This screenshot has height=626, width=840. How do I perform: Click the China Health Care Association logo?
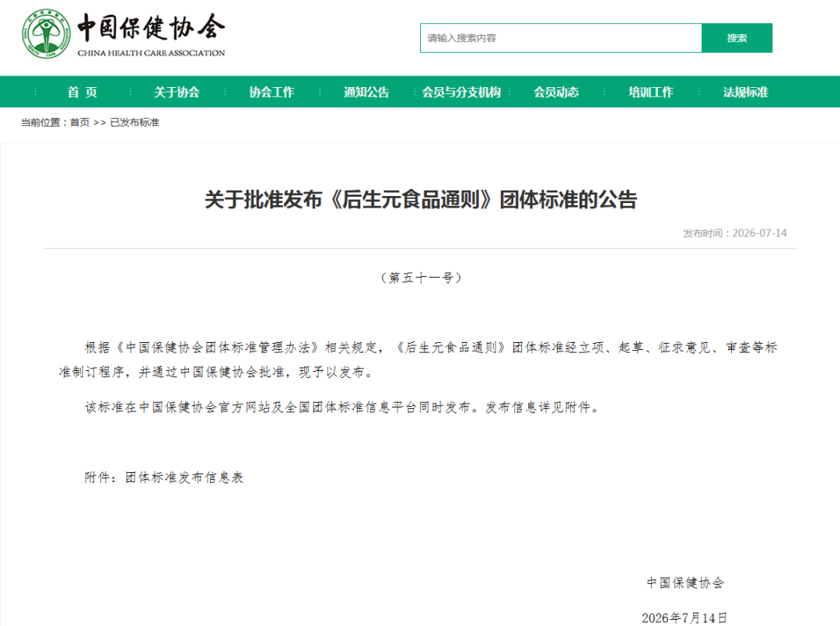click(46, 33)
